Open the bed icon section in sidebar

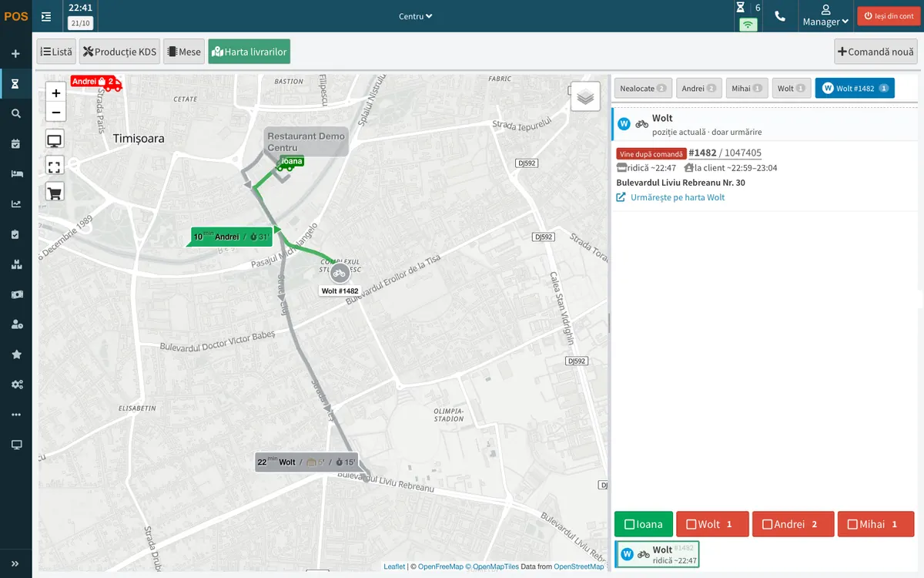(15, 173)
